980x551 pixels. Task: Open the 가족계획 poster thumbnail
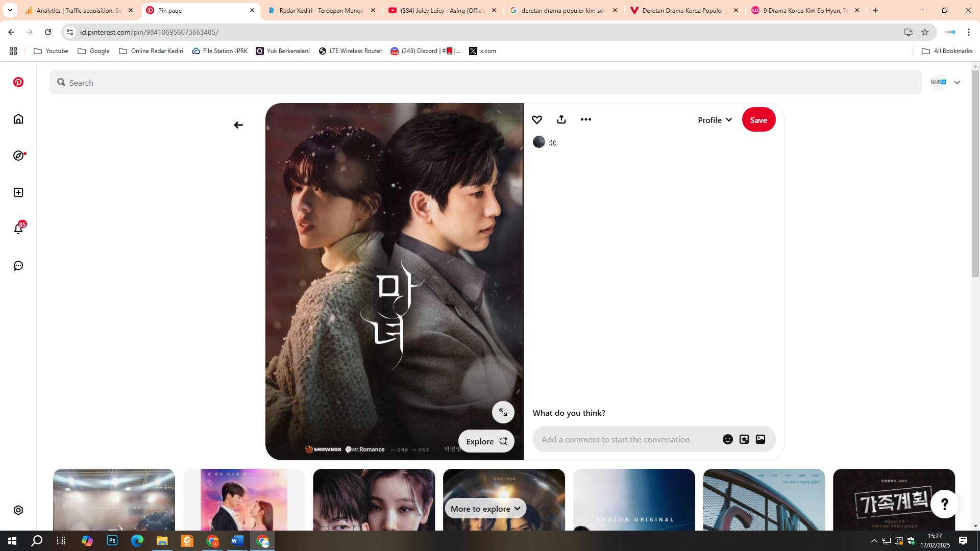(x=894, y=500)
